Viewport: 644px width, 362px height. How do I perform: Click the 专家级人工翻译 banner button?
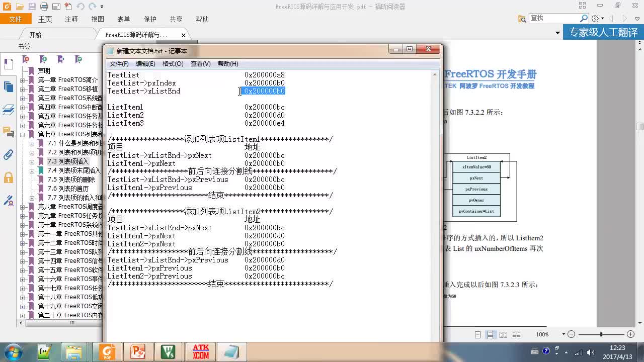[x=603, y=33]
